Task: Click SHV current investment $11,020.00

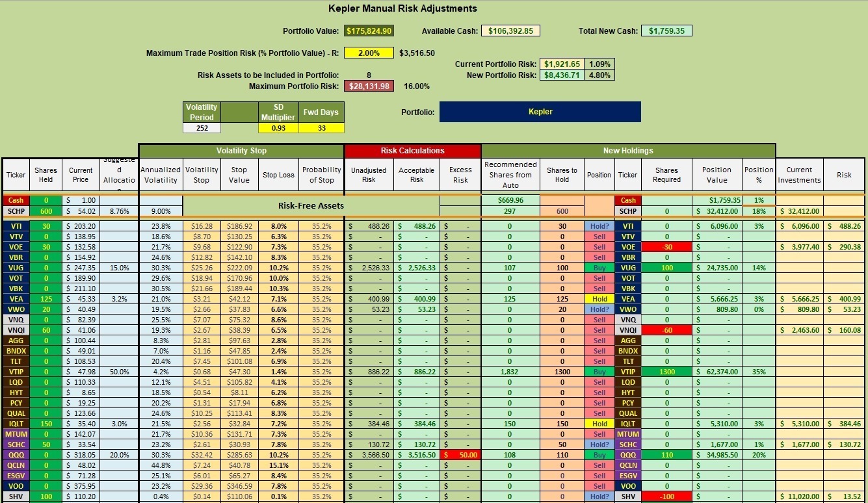Action: click(x=800, y=497)
